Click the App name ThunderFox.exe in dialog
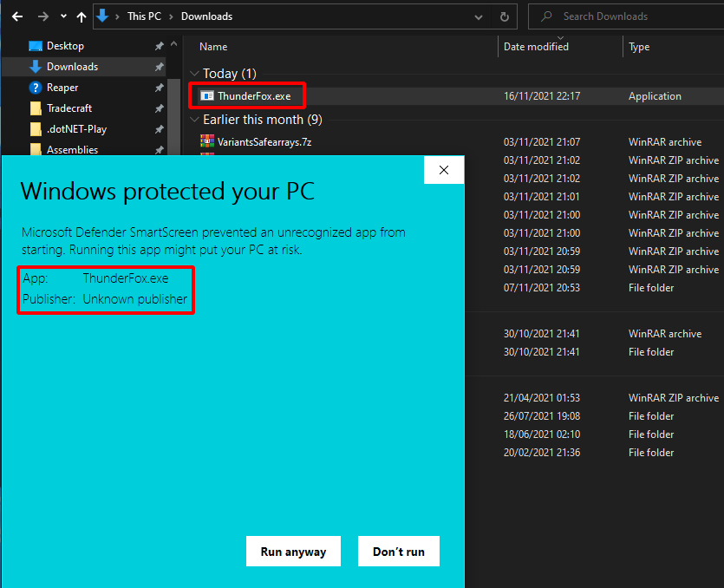 pos(126,278)
